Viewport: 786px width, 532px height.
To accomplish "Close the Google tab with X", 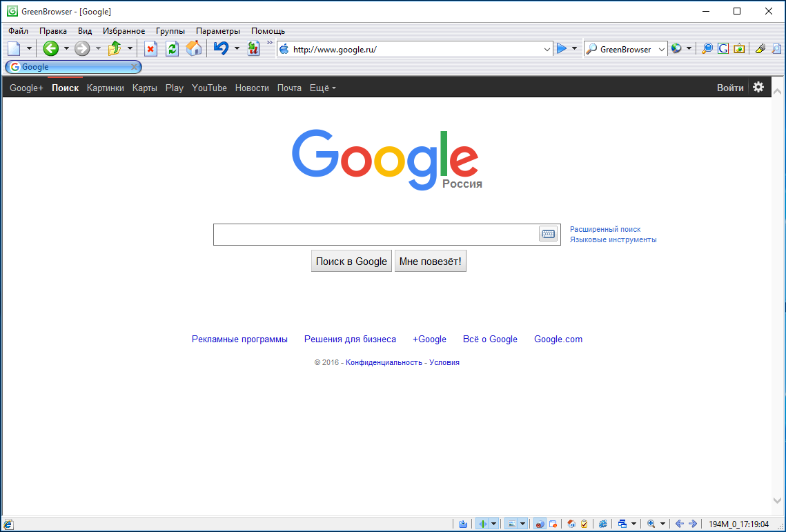I will click(x=134, y=67).
